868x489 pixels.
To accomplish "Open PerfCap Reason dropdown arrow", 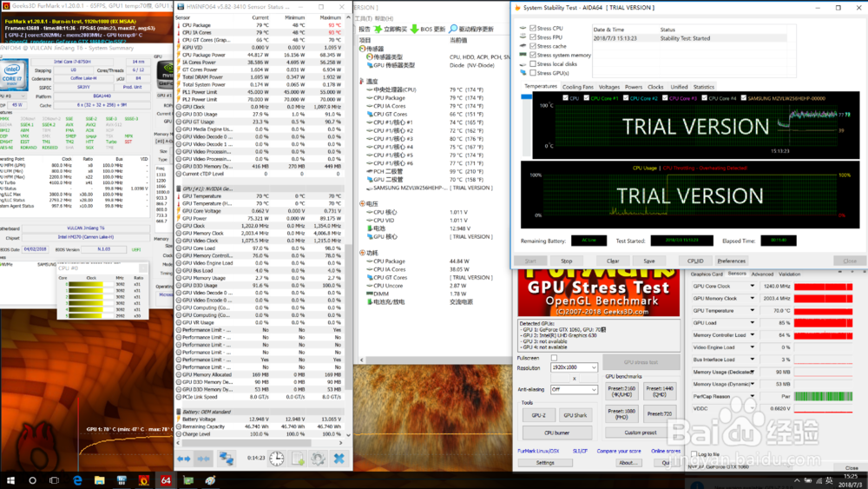I will 753,396.
